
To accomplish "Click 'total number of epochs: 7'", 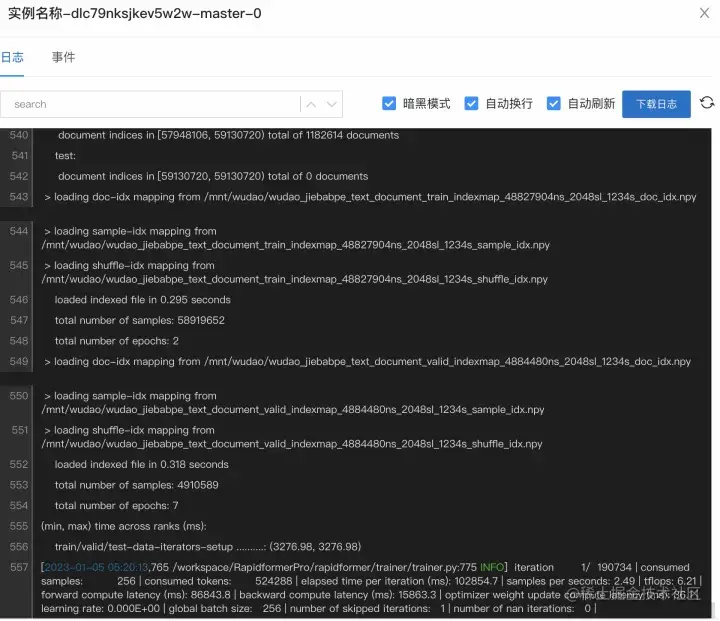I will coord(116,506).
